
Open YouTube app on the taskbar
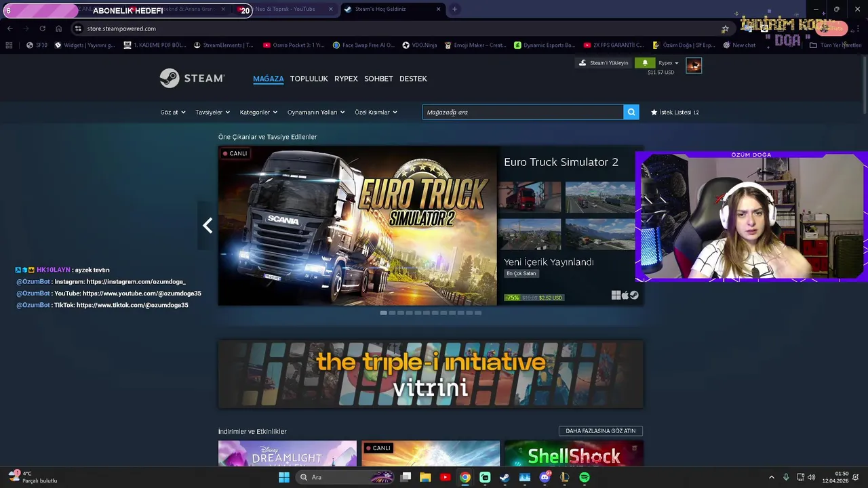[445, 477]
